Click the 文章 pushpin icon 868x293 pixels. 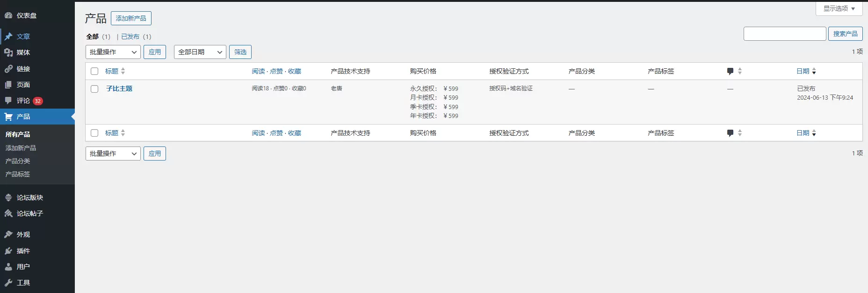click(x=8, y=37)
